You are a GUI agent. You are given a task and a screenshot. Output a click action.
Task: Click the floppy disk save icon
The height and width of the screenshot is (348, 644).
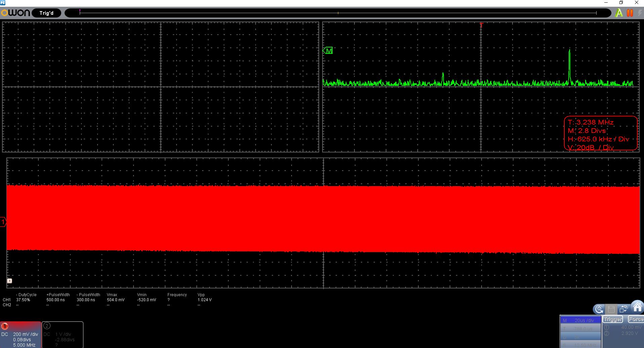[x=611, y=309]
